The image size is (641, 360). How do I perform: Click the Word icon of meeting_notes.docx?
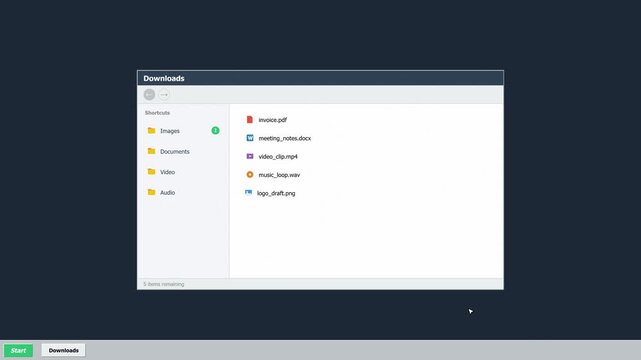point(250,138)
